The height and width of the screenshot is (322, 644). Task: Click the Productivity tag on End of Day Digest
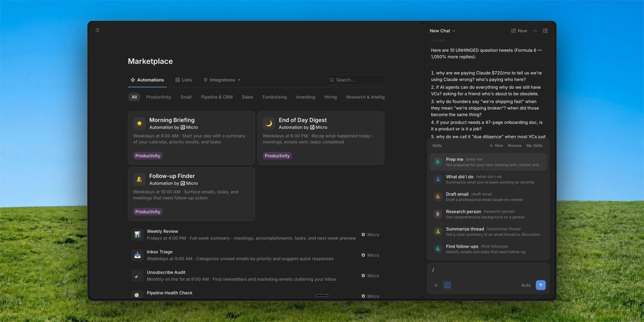[x=277, y=156]
